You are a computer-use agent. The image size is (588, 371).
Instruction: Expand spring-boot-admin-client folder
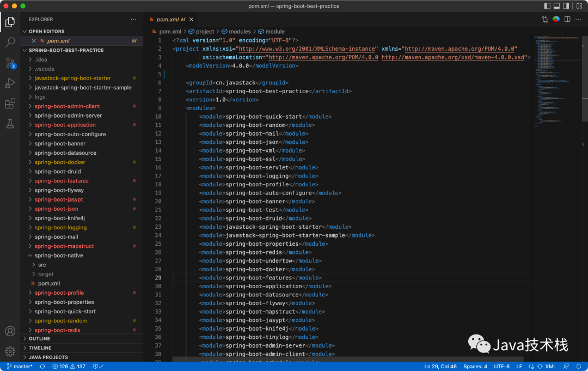click(x=82, y=106)
